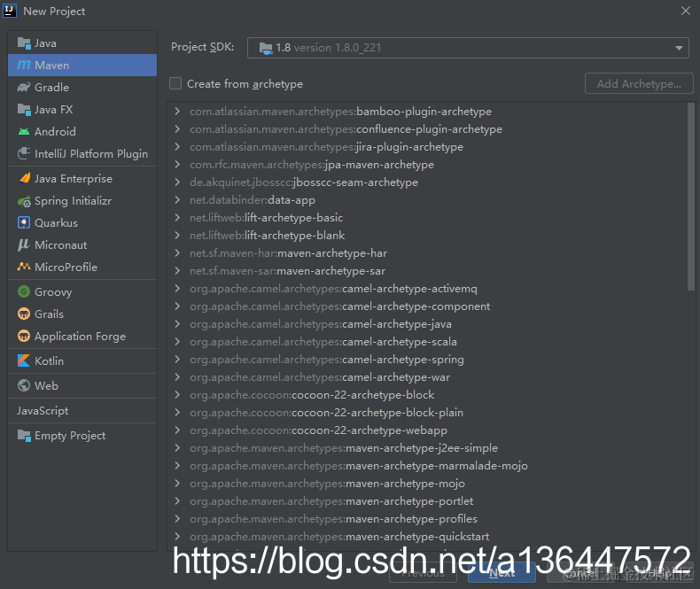Click the MicroProfile icon
This screenshot has height=589, width=700.
point(24,267)
